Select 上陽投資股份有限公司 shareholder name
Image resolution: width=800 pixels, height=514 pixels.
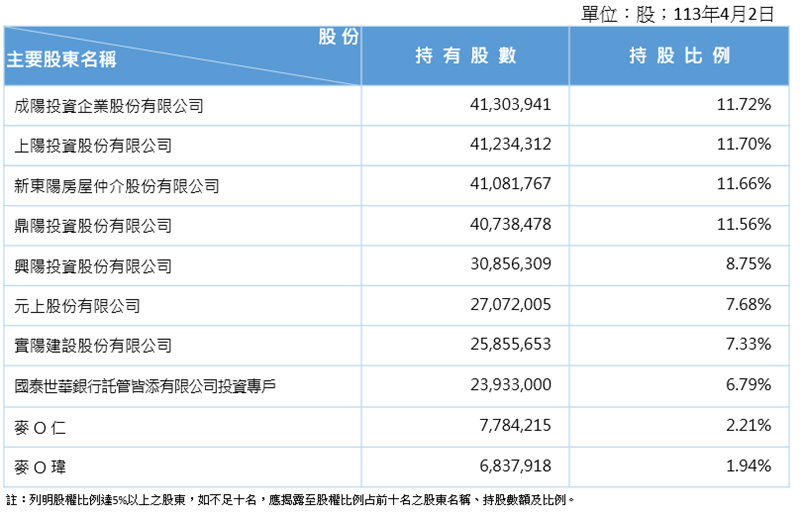coord(93,146)
